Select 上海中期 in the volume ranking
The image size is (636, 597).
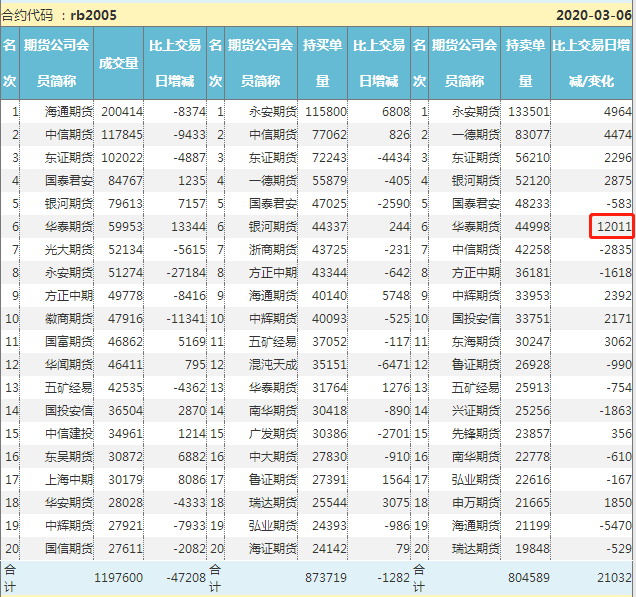(x=69, y=480)
